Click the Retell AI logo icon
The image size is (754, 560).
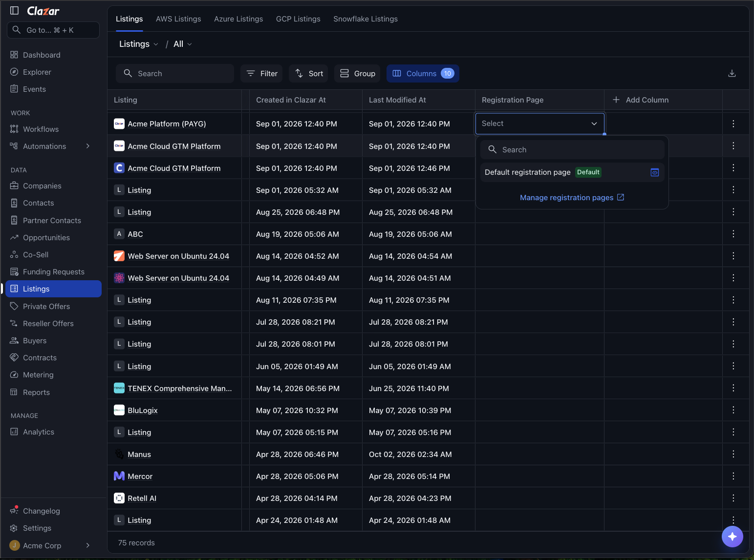pyautogui.click(x=119, y=498)
